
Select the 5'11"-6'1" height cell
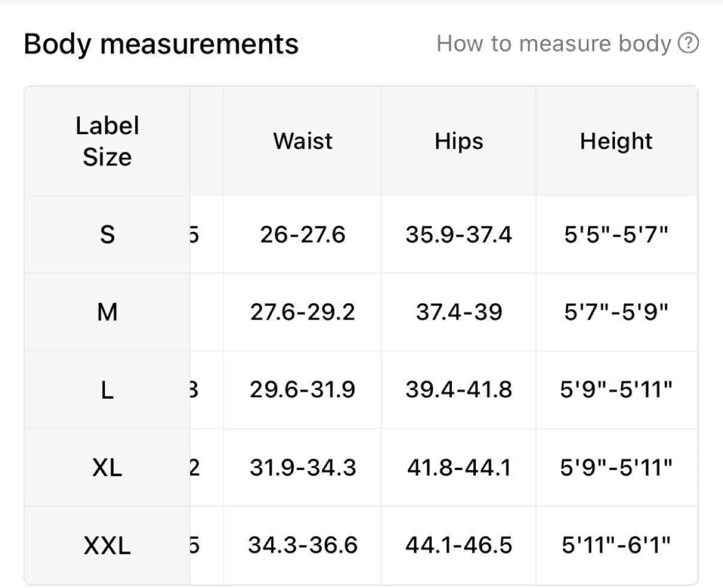pyautogui.click(x=616, y=545)
